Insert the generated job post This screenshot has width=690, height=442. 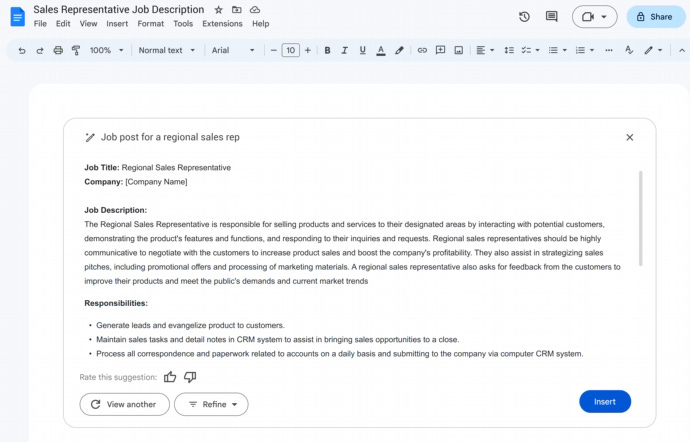click(x=605, y=401)
